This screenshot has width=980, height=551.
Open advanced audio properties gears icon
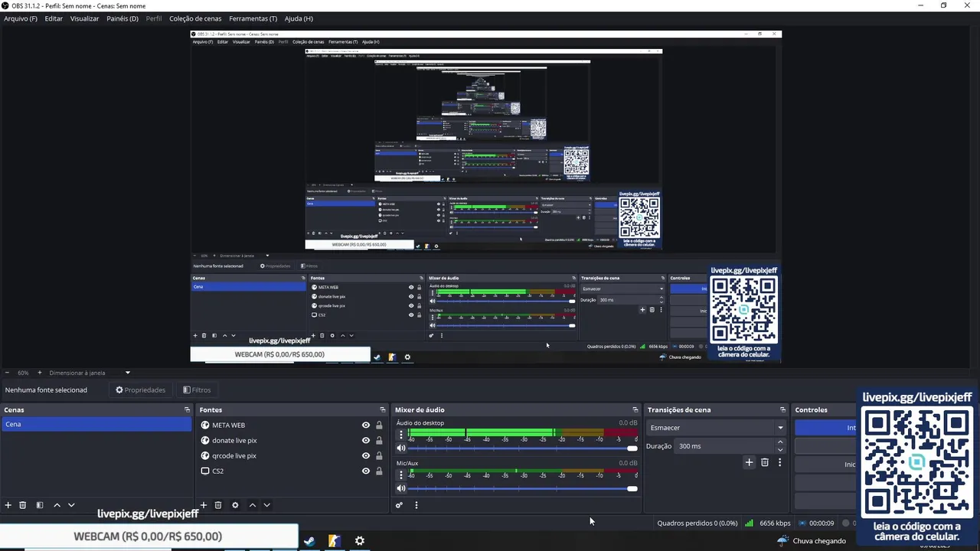(399, 505)
